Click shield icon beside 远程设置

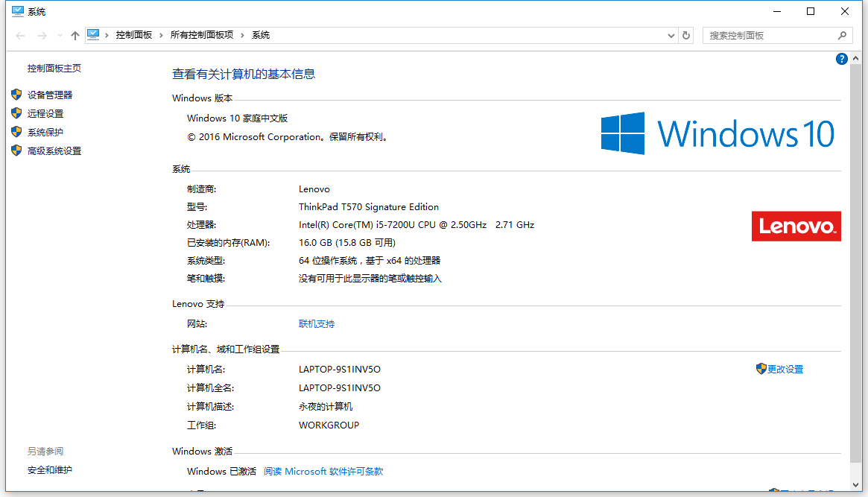16,113
